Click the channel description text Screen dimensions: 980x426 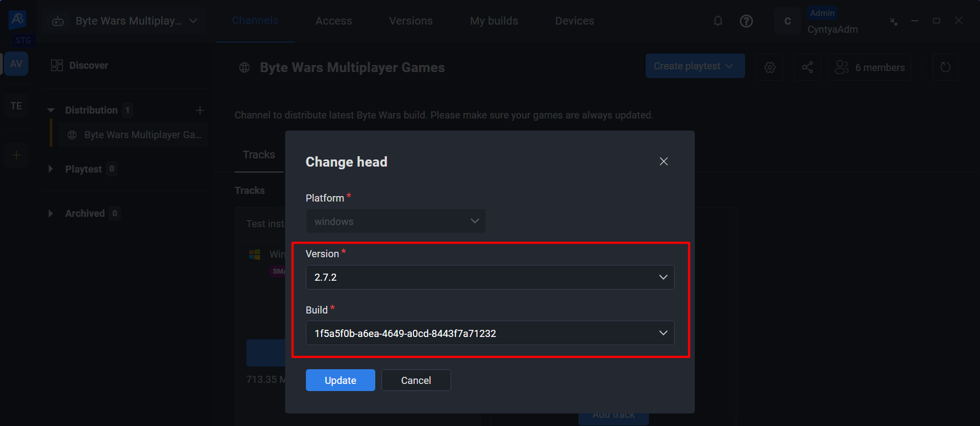tap(444, 115)
